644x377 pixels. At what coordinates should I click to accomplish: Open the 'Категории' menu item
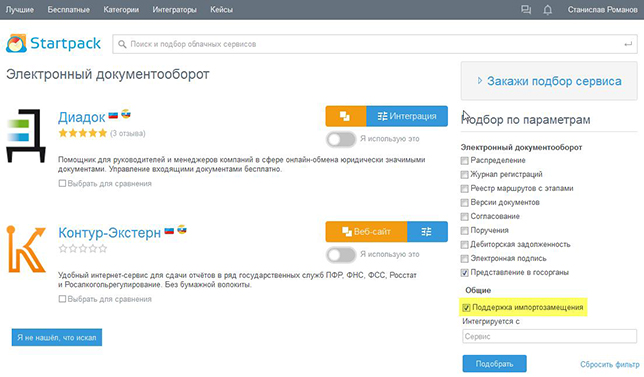point(121,9)
